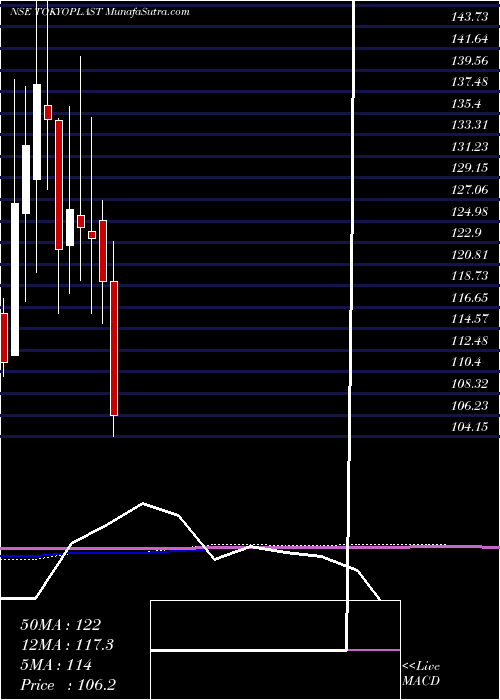Select the tall white candlestick rising from 112
The height and width of the screenshot is (700, 500).
click(x=15, y=279)
